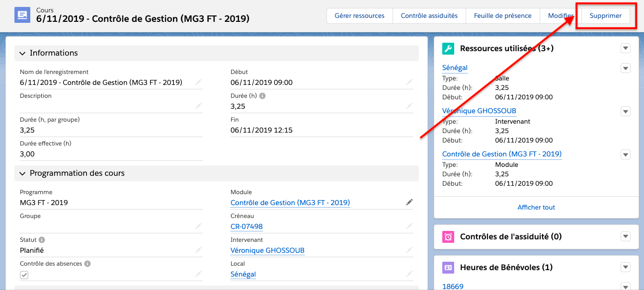Click the Gérer ressources button
Screen dimensions: 644x290
click(x=359, y=16)
